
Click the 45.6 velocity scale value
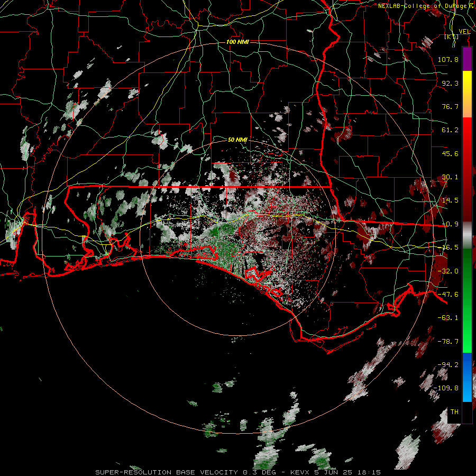click(450, 153)
